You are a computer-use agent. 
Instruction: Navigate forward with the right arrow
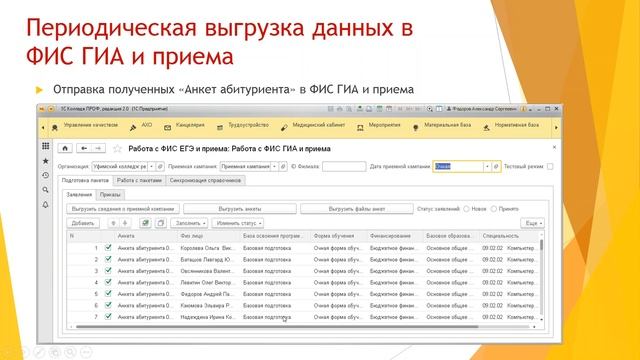pos(98,148)
